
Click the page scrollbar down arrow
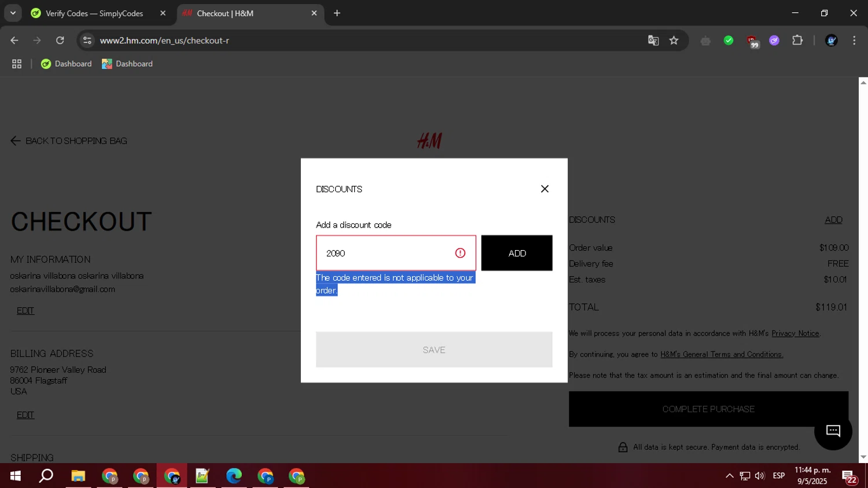[863, 457]
